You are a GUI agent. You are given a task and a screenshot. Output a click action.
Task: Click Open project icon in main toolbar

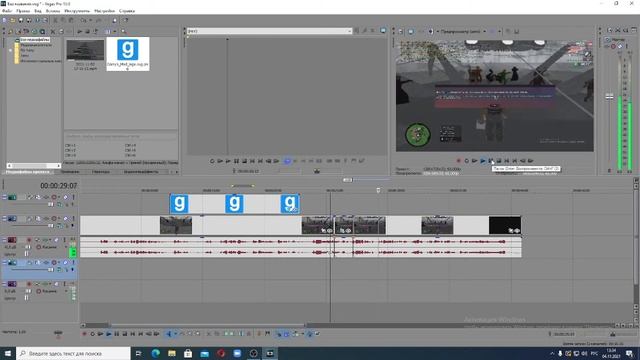click(x=13, y=20)
